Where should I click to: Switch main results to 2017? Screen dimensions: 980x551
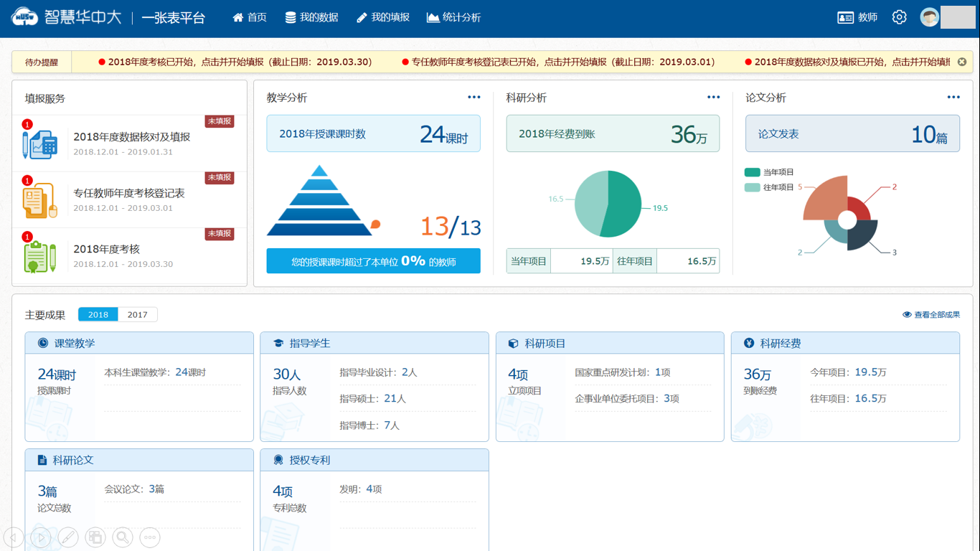coord(137,315)
